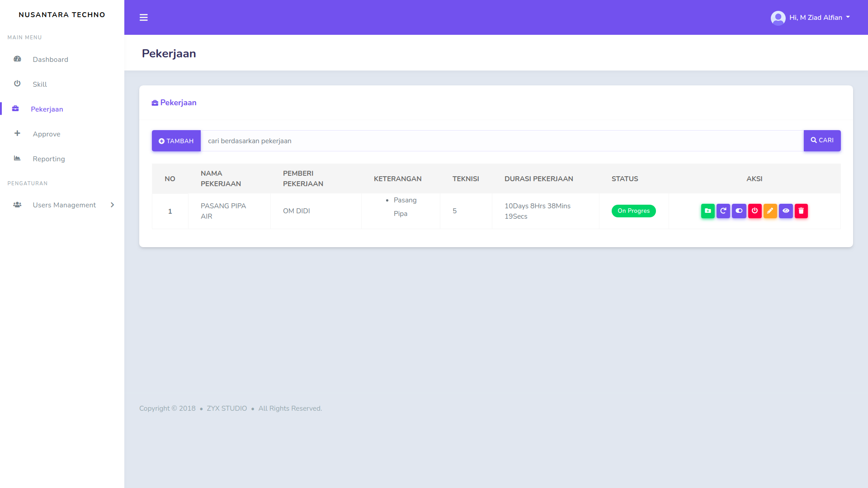Click the red power action icon
This screenshot has height=488, width=868.
[755, 211]
